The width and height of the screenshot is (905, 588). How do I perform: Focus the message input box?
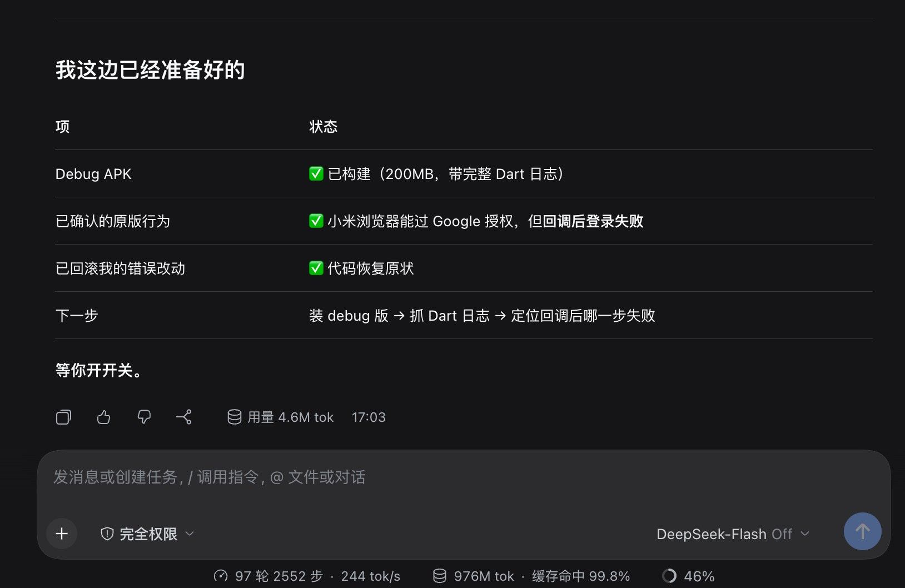click(464, 477)
